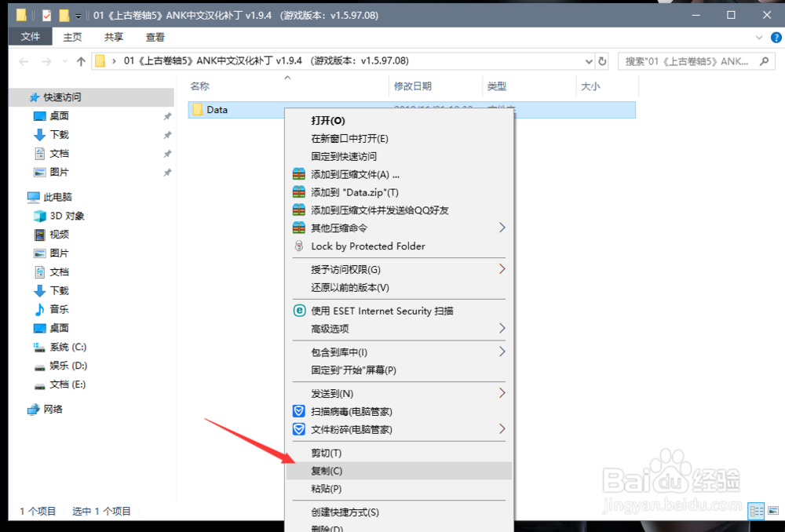Click the 电脑管家 icon beside 扫描病毒
The width and height of the screenshot is (785, 532).
click(x=298, y=411)
